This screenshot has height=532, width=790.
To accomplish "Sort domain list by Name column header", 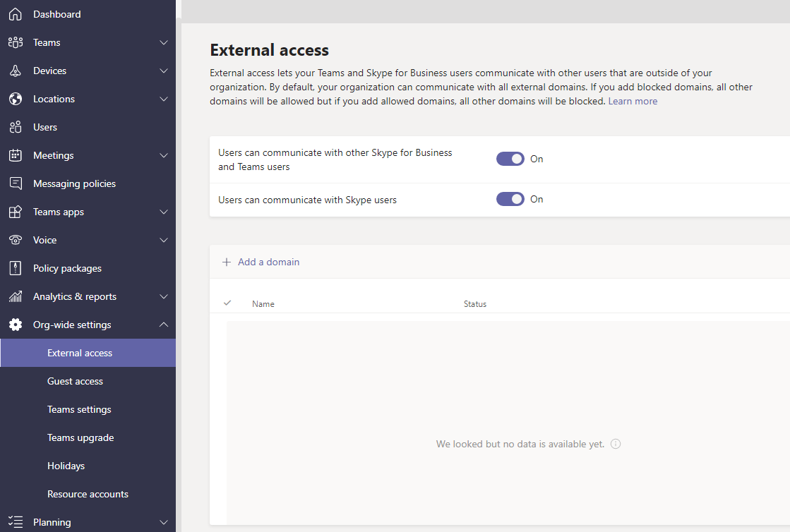I will [263, 304].
